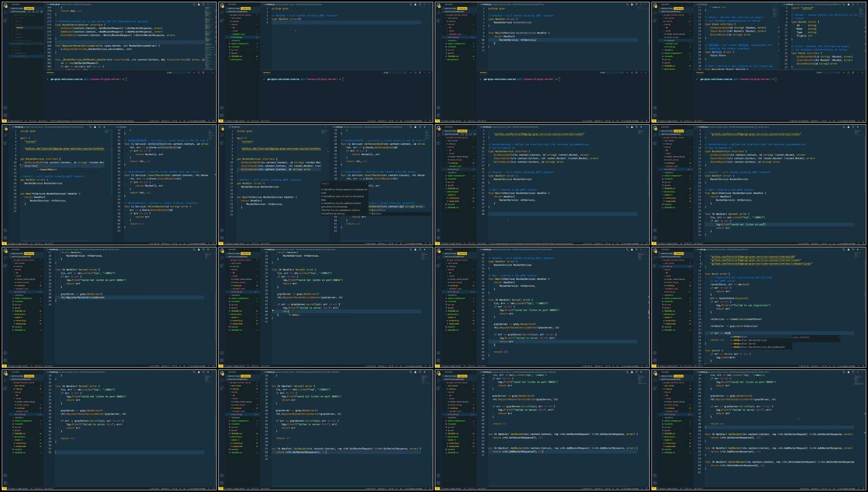Open frame starting at line 27 with 'failed to serve'

[325, 307]
